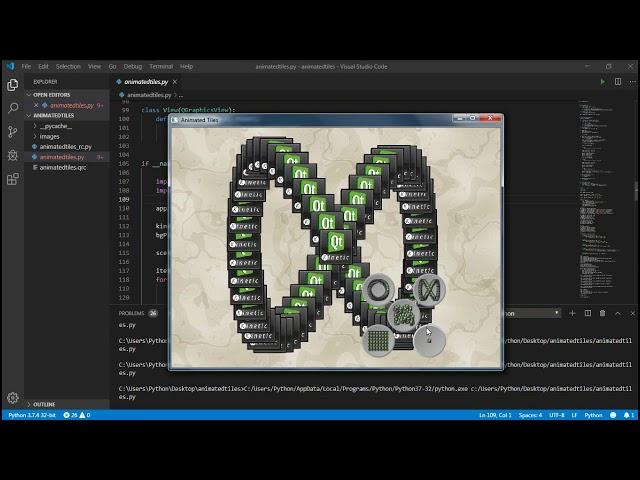
Task: Run Python file with green play icon
Action: coord(603,82)
